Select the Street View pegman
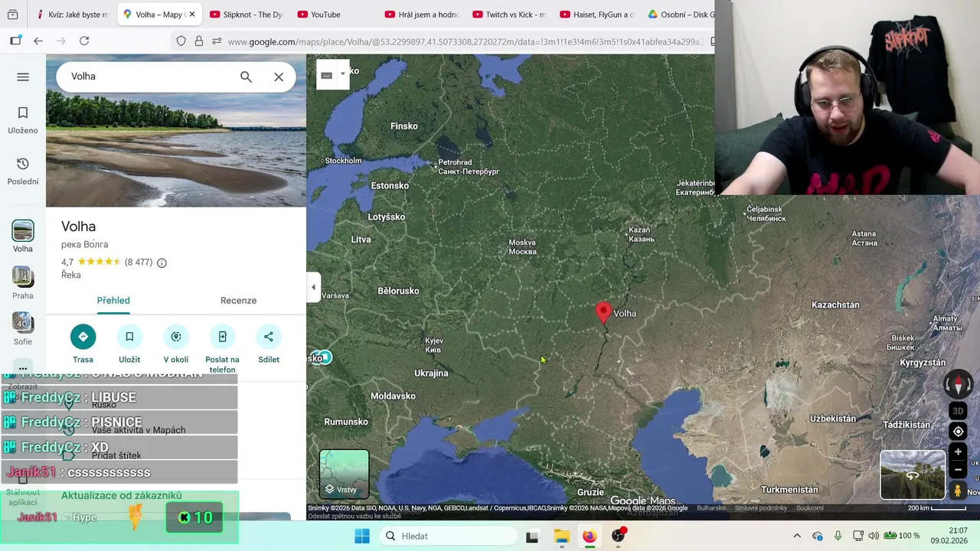 click(x=958, y=491)
